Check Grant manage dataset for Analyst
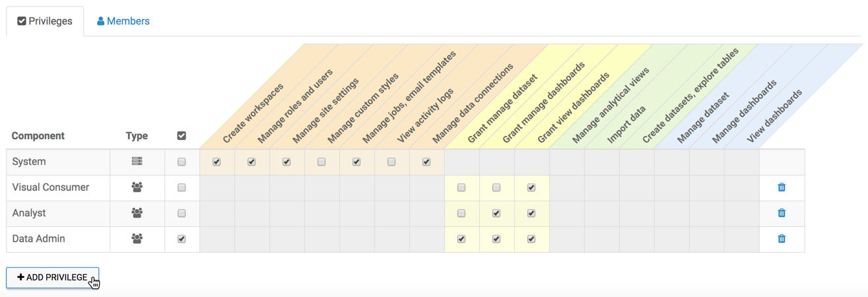868x297 pixels. (x=461, y=213)
